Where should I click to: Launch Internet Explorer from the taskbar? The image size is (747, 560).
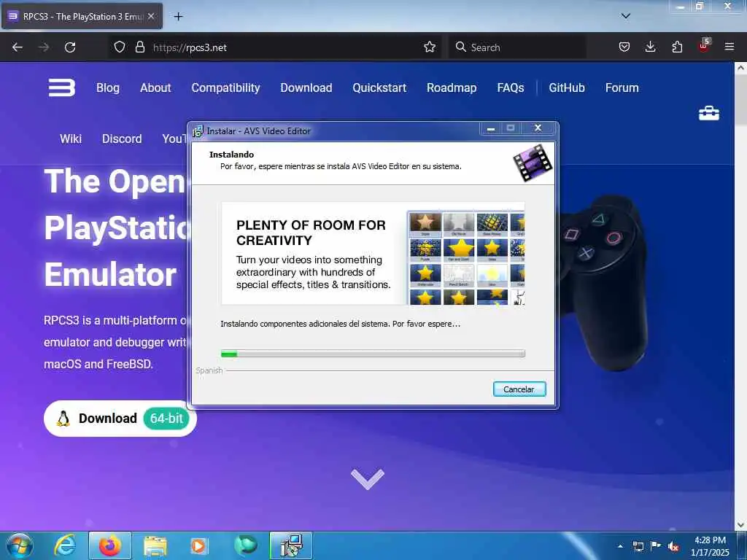tap(65, 545)
